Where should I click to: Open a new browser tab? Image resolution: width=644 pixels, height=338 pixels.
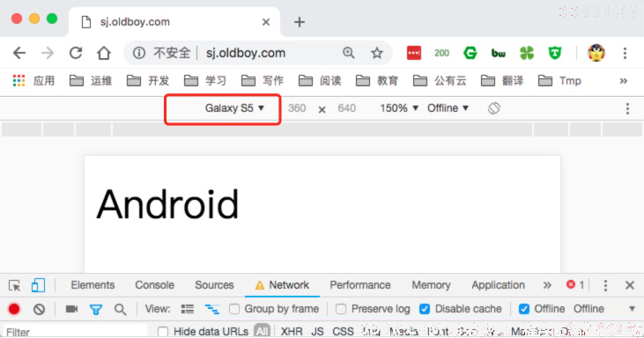[x=300, y=22]
